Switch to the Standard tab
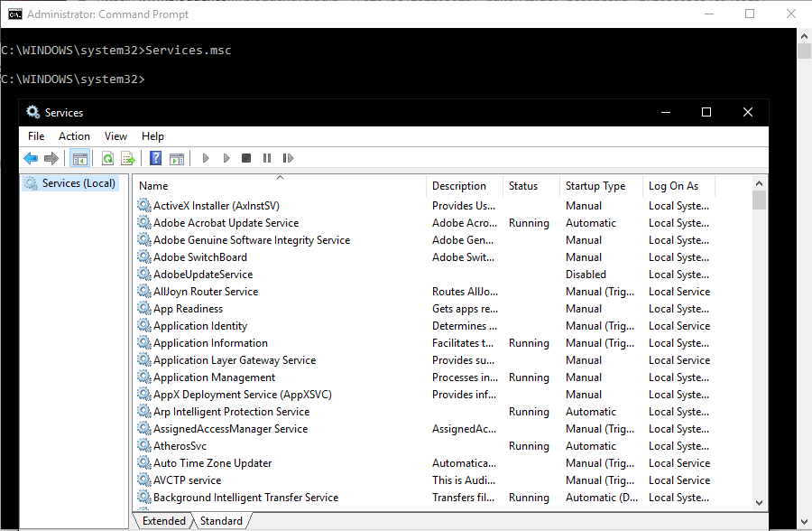Screen dimensions: 812x531 [x=221, y=521]
